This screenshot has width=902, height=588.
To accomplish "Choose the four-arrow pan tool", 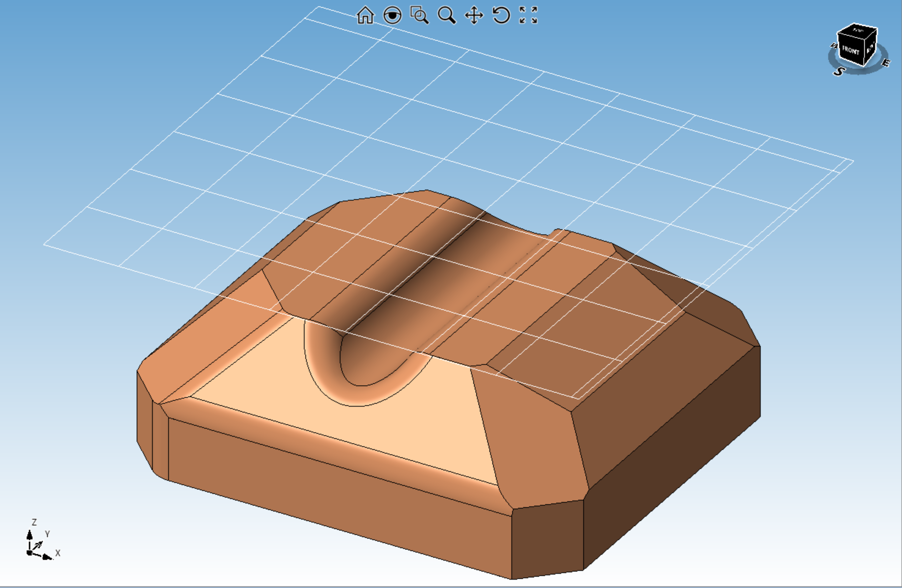I will 474,15.
